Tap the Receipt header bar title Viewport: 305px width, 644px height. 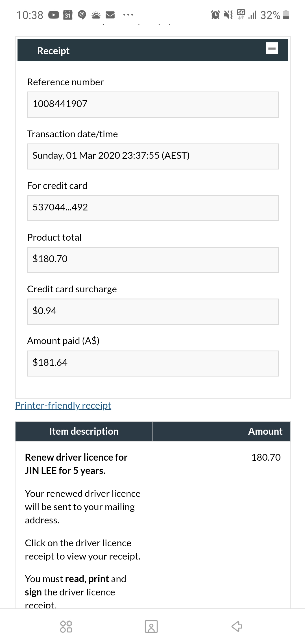point(53,51)
